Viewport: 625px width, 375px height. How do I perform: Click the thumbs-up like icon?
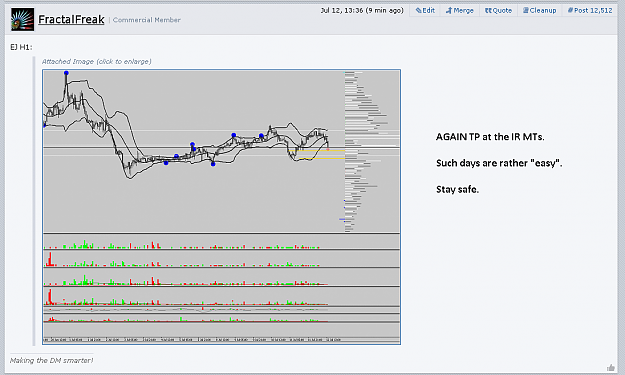coord(611,367)
